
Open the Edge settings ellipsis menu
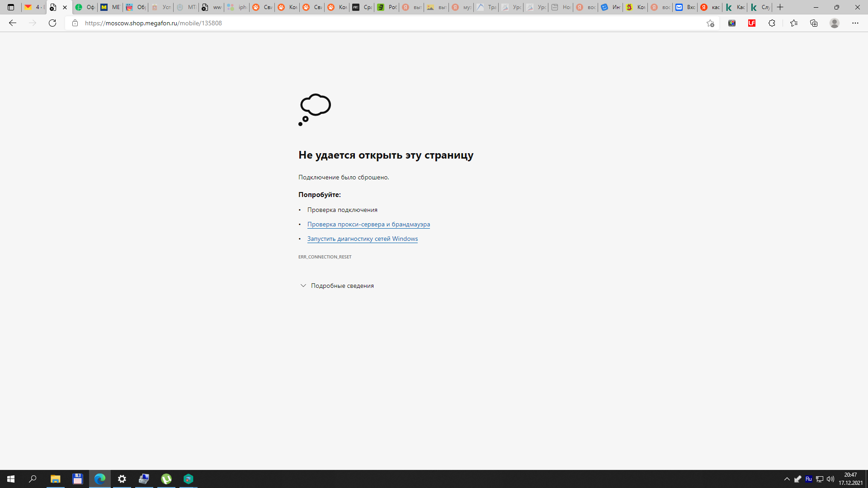tap(855, 23)
